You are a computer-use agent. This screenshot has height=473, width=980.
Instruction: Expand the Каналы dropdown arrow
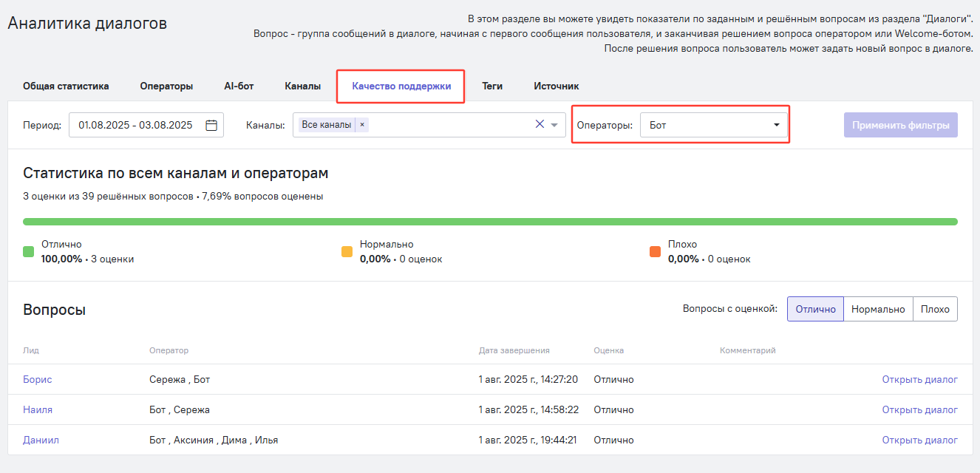tap(554, 125)
